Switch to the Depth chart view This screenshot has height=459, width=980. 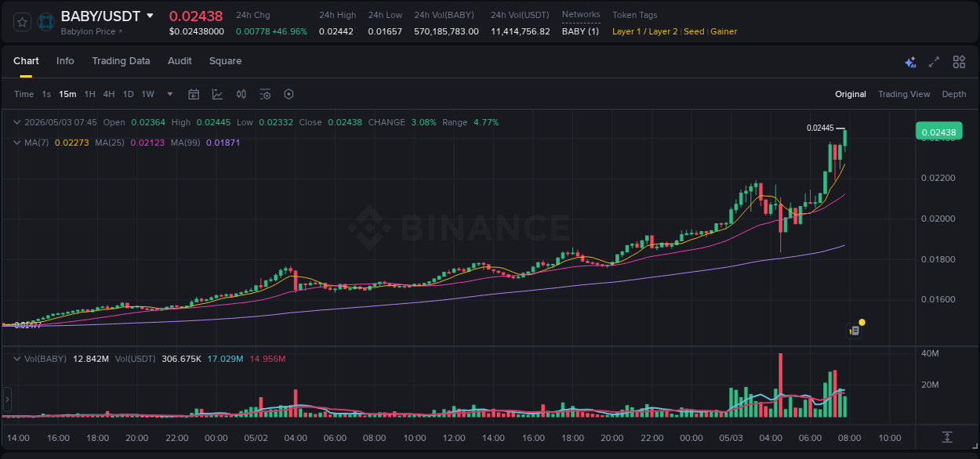click(x=954, y=94)
